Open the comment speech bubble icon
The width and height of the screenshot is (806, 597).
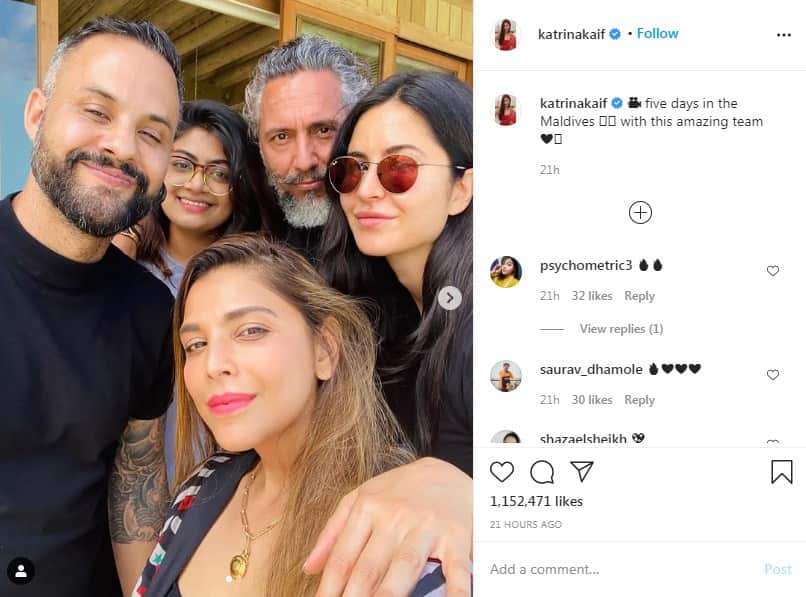tap(542, 472)
